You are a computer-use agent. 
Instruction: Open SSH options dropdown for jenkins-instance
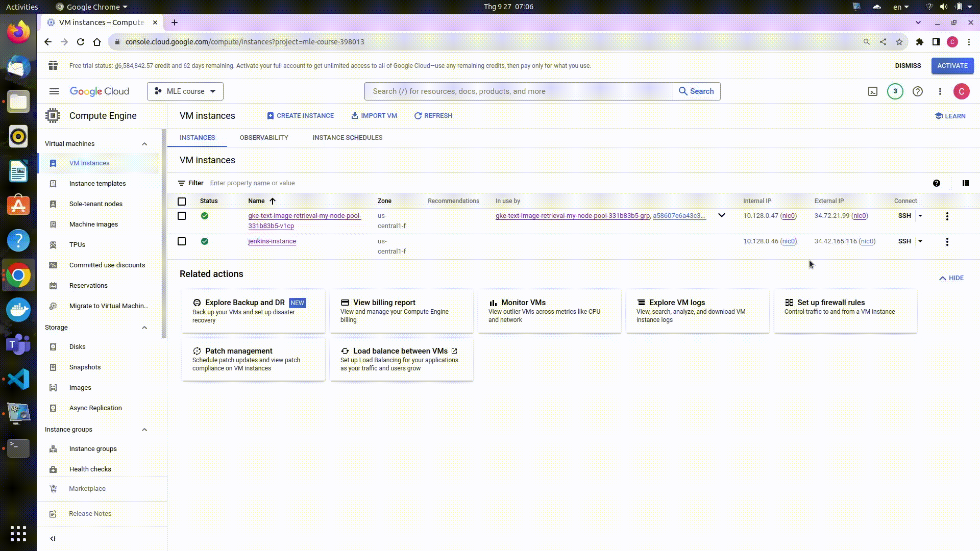[x=920, y=241]
